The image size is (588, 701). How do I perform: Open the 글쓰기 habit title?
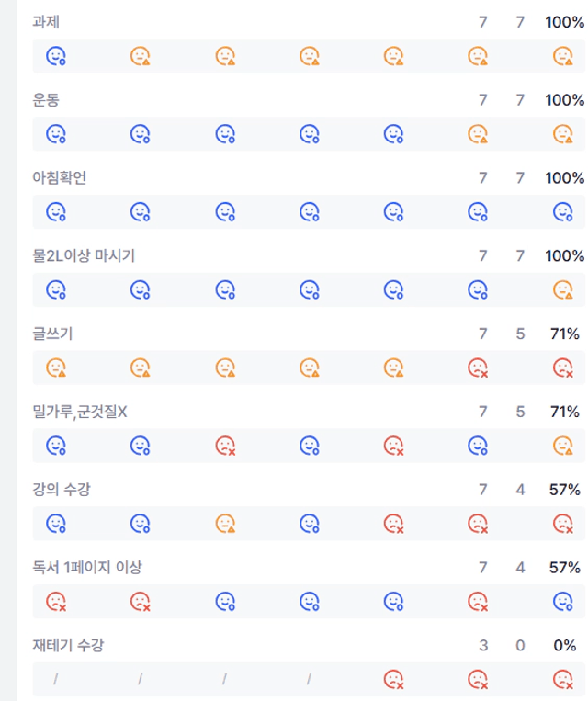click(52, 334)
